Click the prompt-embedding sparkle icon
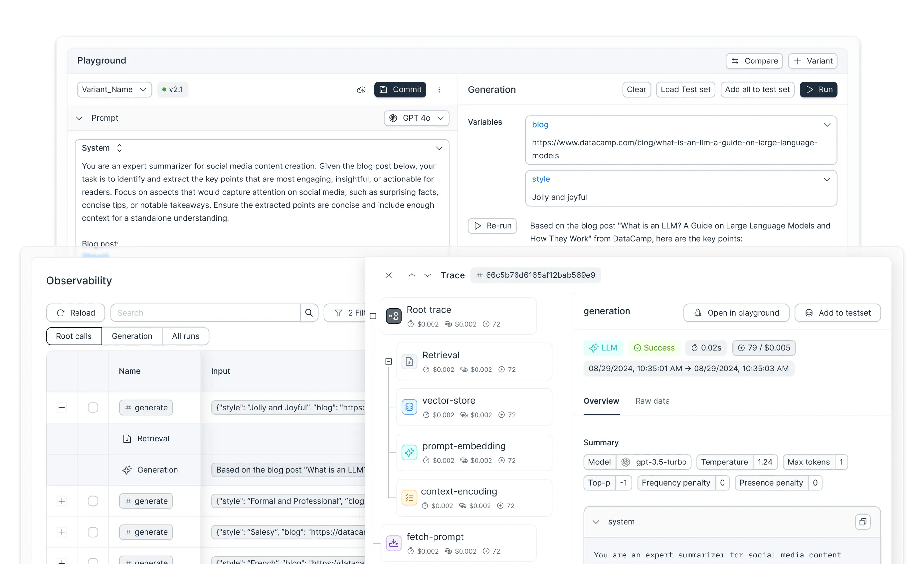The width and height of the screenshot is (924, 564). click(x=409, y=452)
